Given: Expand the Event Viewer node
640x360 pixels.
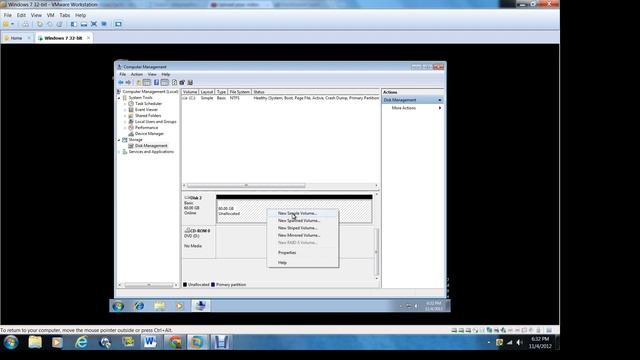Looking at the screenshot, I should click(x=125, y=110).
